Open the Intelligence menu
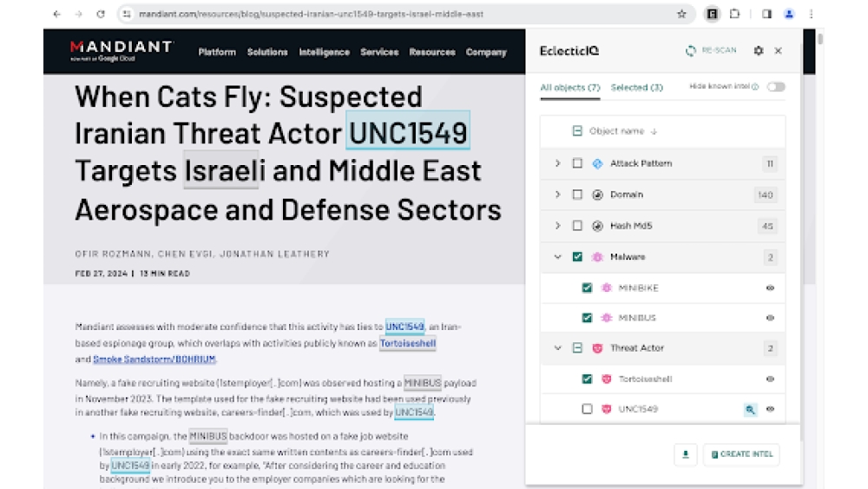The width and height of the screenshot is (868, 489). tap(325, 52)
